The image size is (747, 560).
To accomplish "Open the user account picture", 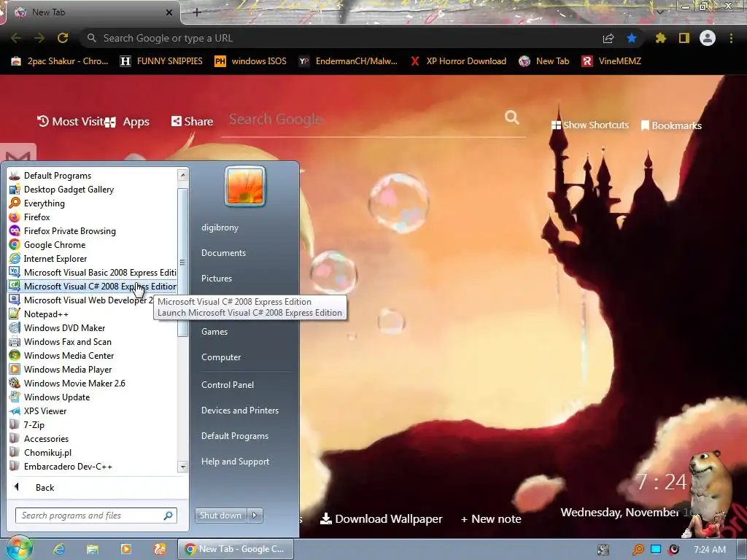I will 245,186.
